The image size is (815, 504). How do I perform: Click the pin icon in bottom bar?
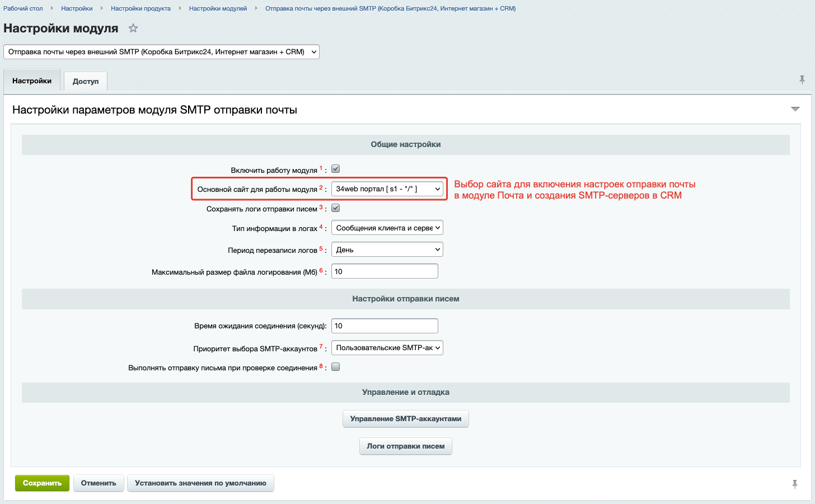(x=795, y=484)
